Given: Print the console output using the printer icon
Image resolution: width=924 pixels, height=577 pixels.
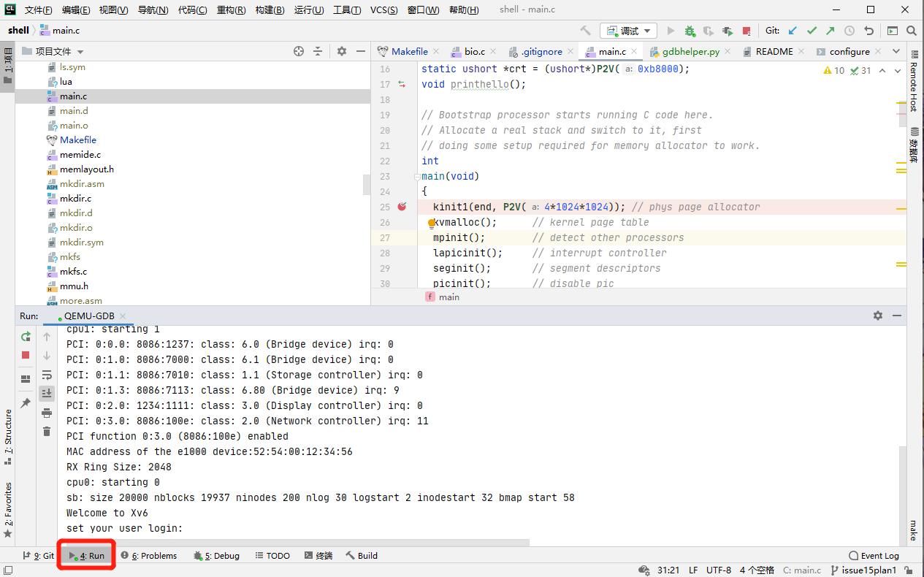Looking at the screenshot, I should click(47, 413).
